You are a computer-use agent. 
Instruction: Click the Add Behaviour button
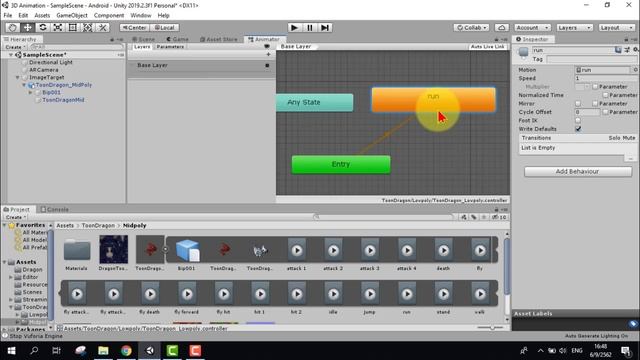coord(578,171)
